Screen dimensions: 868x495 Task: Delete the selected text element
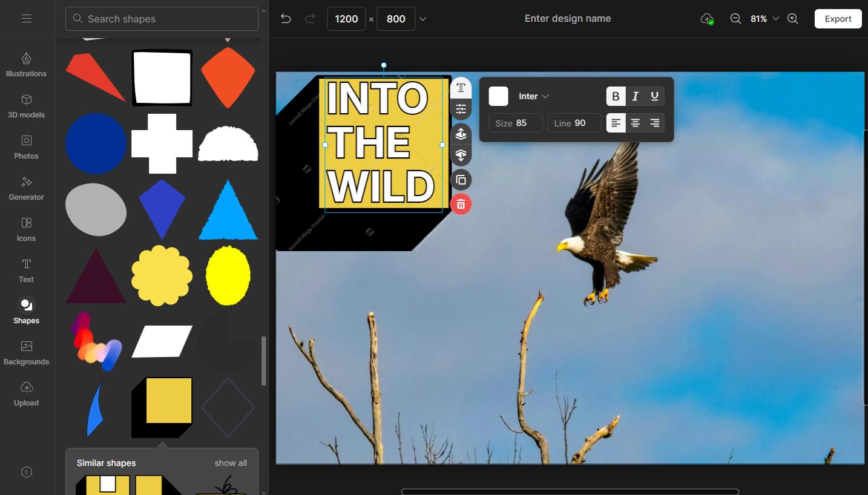coord(461,204)
